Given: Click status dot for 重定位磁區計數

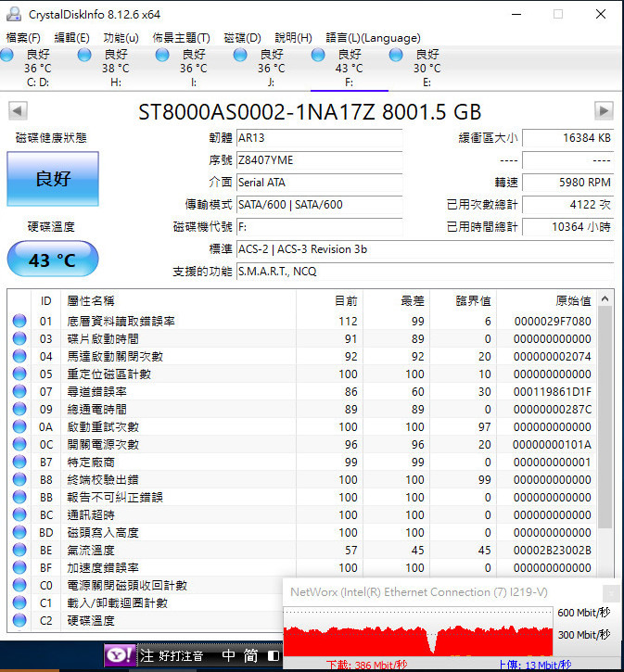Looking at the screenshot, I should coord(19,374).
